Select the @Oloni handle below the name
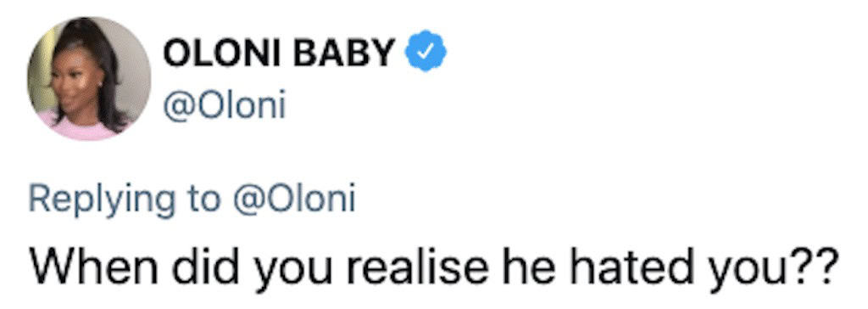The width and height of the screenshot is (868, 309). 223,105
